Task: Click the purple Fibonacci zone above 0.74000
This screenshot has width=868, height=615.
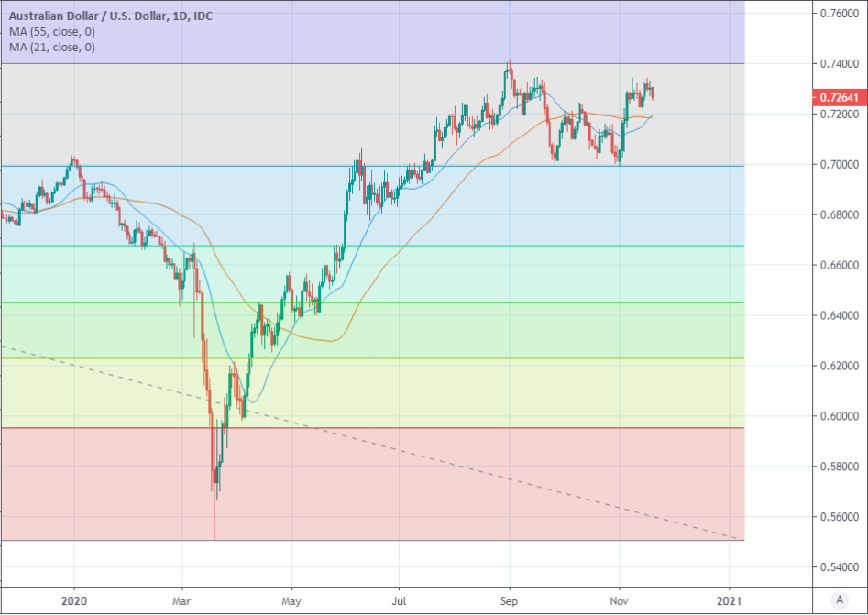Action: coord(367,32)
